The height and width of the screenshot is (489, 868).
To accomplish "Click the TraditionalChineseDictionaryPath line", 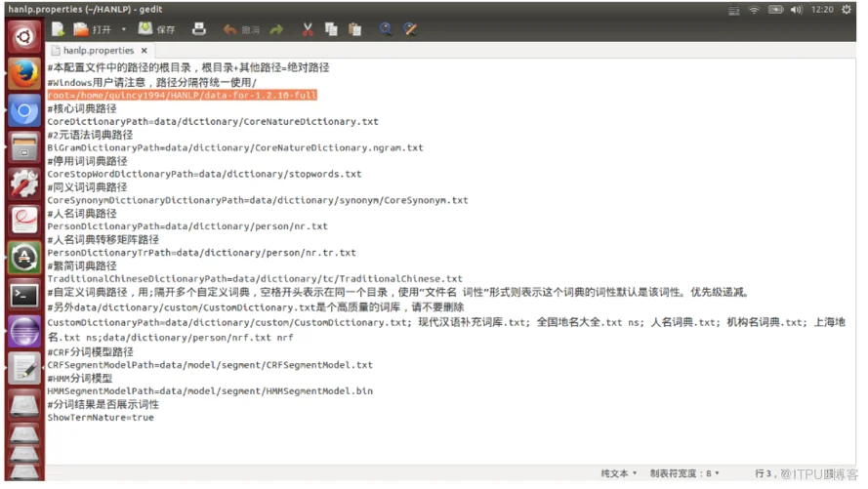I will point(255,279).
